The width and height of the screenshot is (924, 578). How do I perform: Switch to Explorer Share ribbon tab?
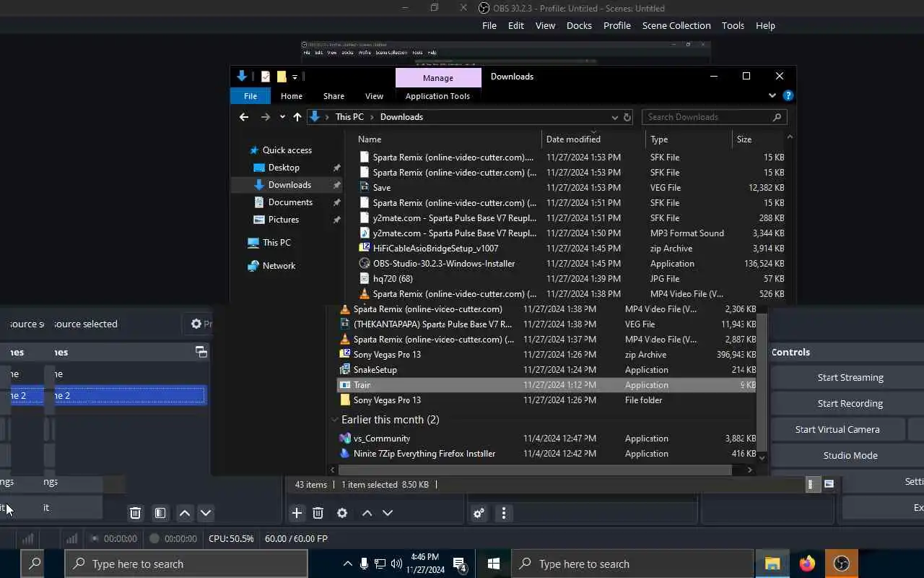pos(334,96)
